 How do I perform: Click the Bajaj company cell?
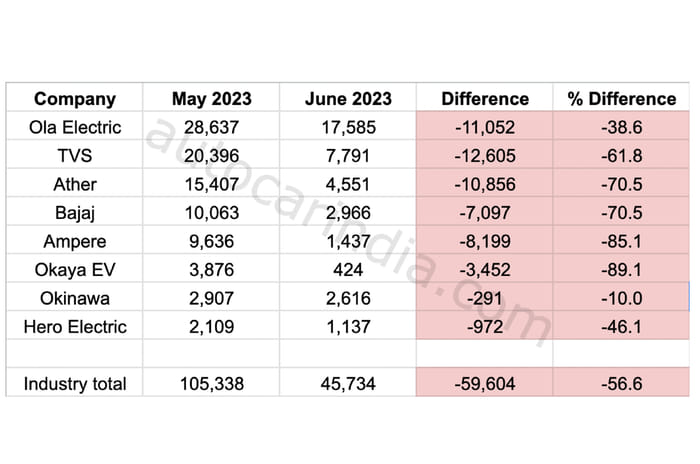74,212
